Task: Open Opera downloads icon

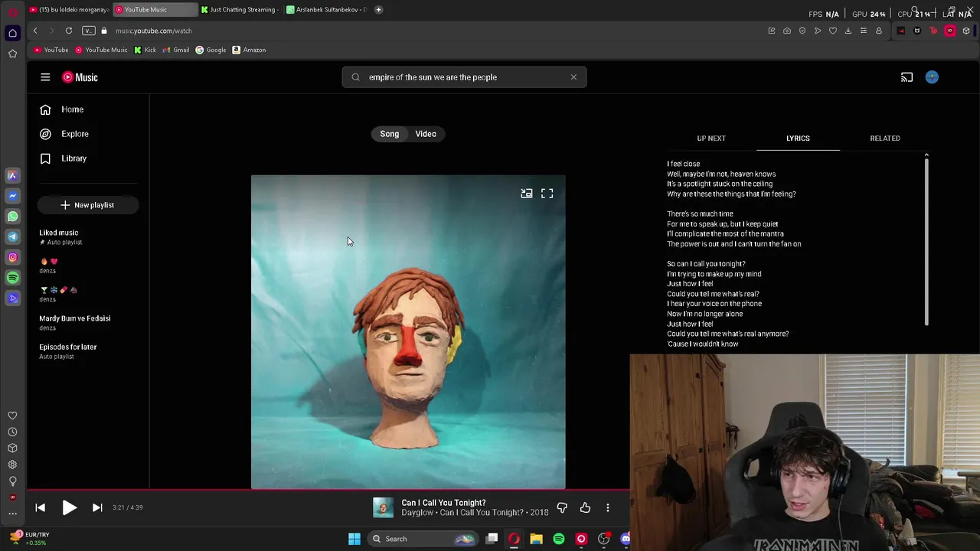Action: 848,31
